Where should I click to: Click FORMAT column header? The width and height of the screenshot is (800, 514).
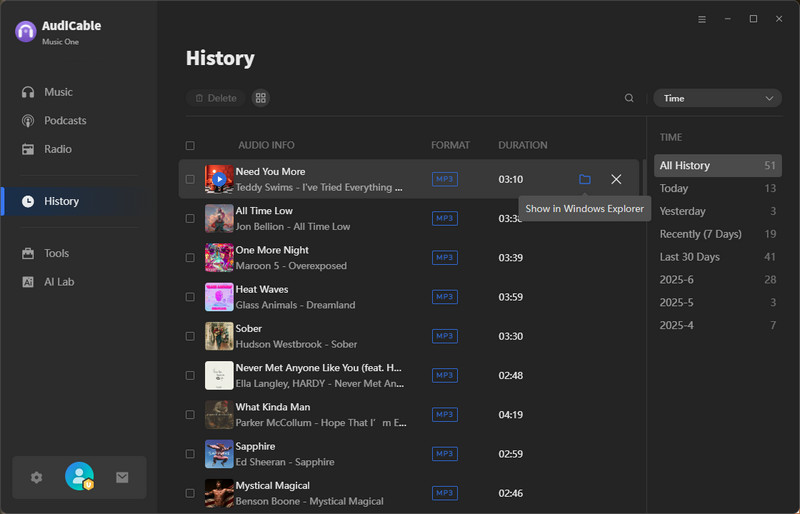[x=451, y=145]
